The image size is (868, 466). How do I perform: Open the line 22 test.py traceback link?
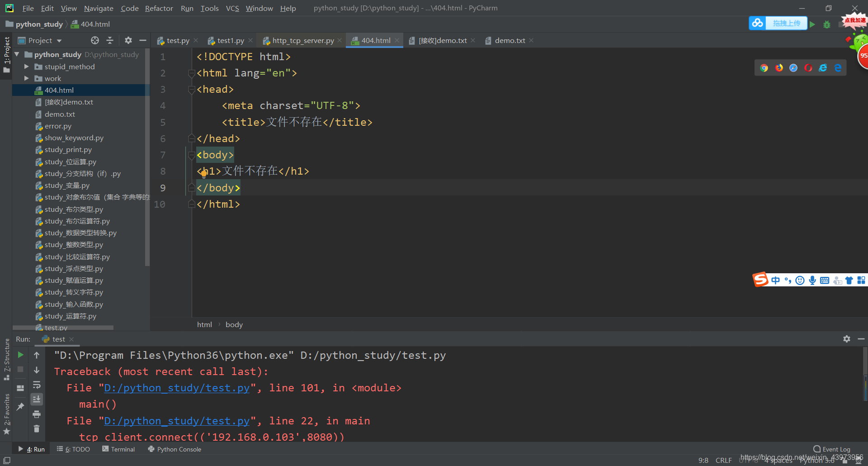[177, 421]
